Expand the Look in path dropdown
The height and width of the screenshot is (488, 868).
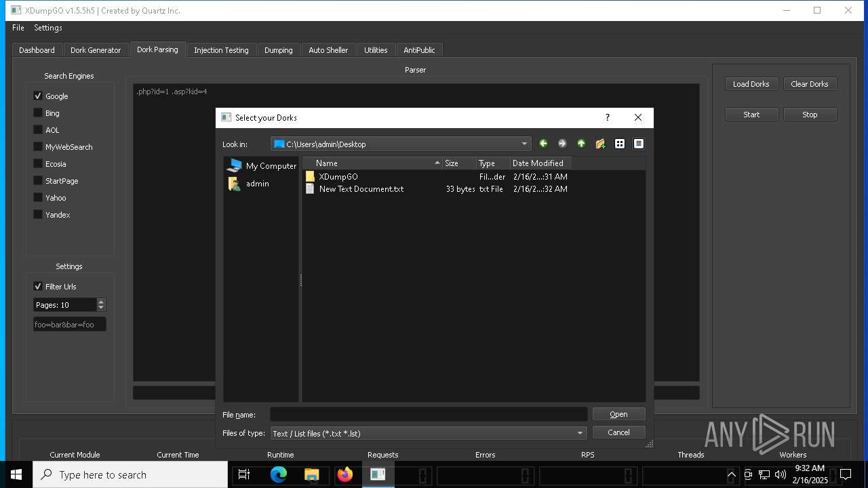524,144
